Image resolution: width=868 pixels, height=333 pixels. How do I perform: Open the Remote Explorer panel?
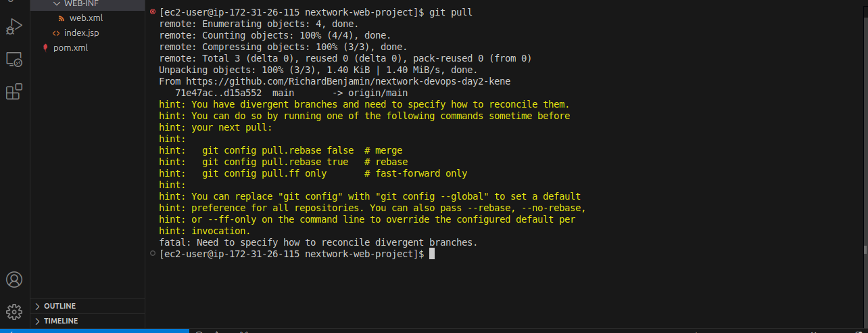pos(14,60)
